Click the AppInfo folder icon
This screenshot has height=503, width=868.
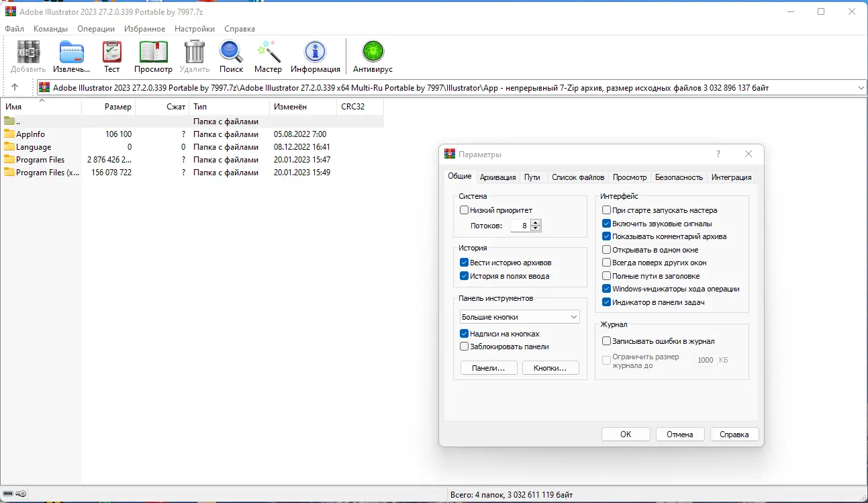coord(9,134)
